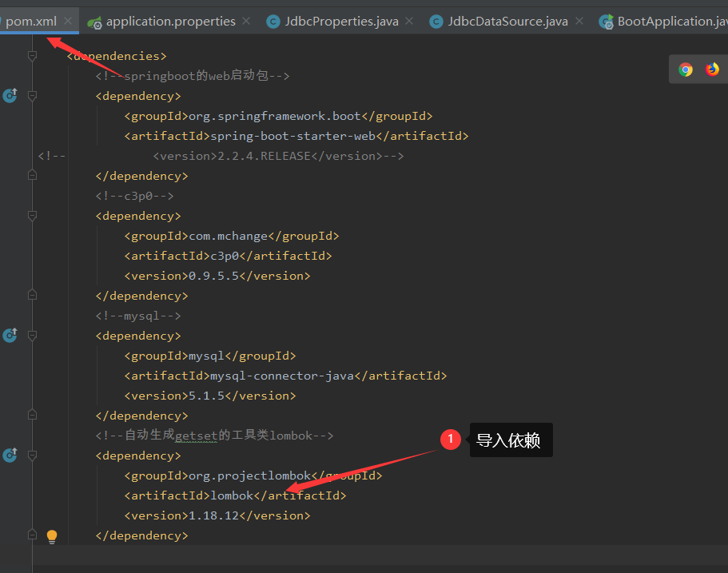Viewport: 728px width, 573px height.
Task: Open the JdbcDataSource.java tab
Action: 507,22
